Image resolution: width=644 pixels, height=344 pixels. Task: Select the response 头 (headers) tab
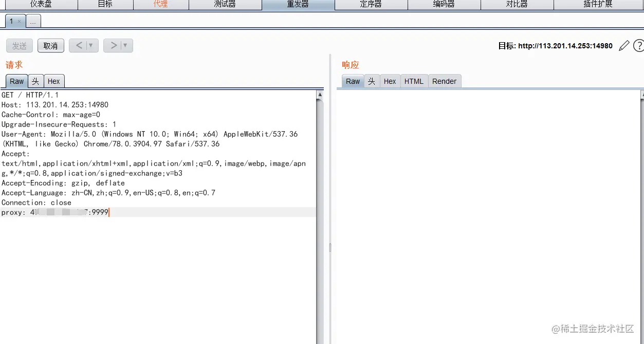(372, 81)
